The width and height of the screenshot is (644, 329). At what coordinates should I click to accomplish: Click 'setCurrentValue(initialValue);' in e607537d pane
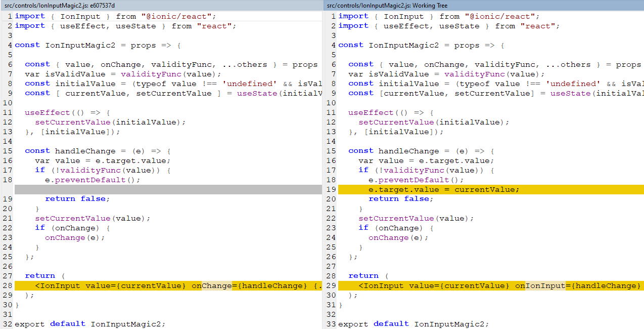[x=110, y=122]
